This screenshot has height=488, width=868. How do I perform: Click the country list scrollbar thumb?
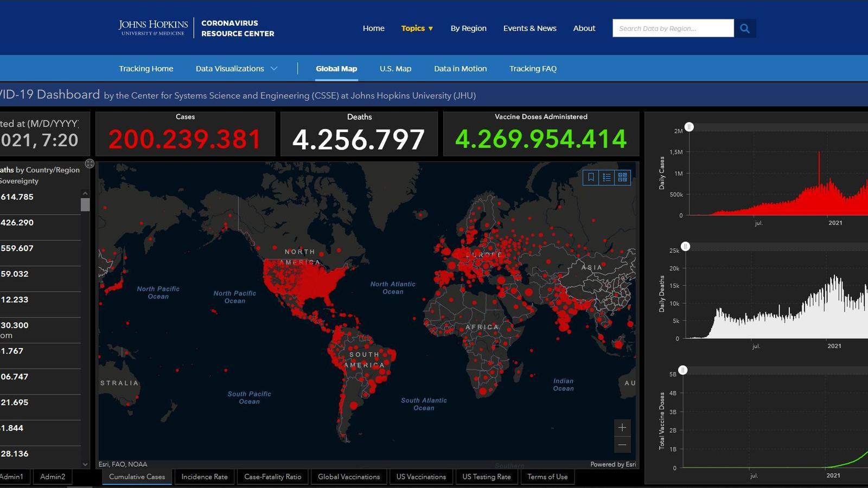(x=85, y=204)
